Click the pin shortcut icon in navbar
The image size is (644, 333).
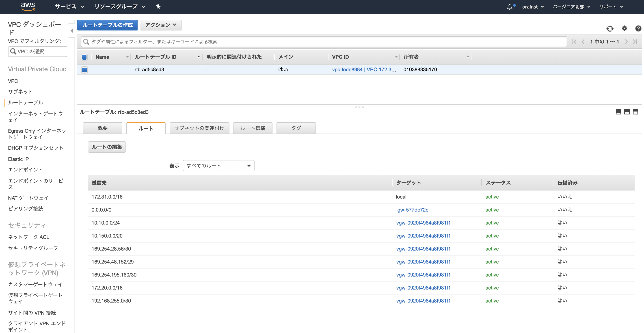coord(158,7)
